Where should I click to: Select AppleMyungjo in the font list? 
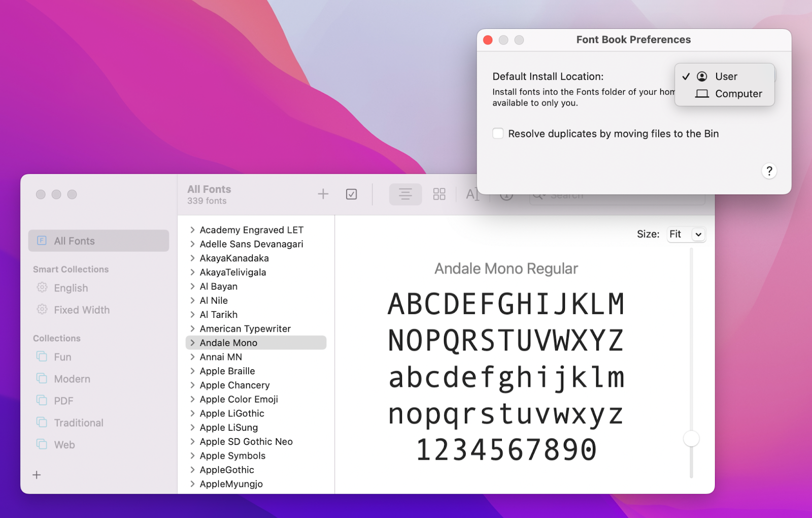(231, 484)
